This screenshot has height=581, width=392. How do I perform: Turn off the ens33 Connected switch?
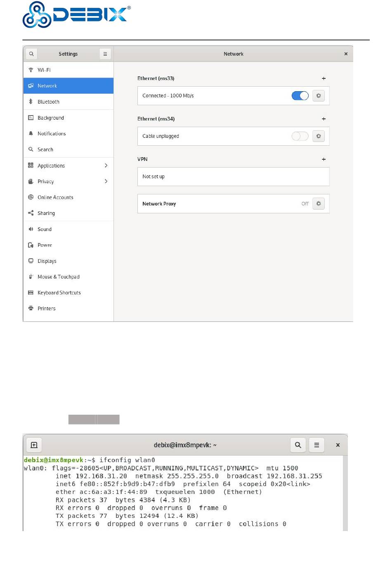(300, 96)
